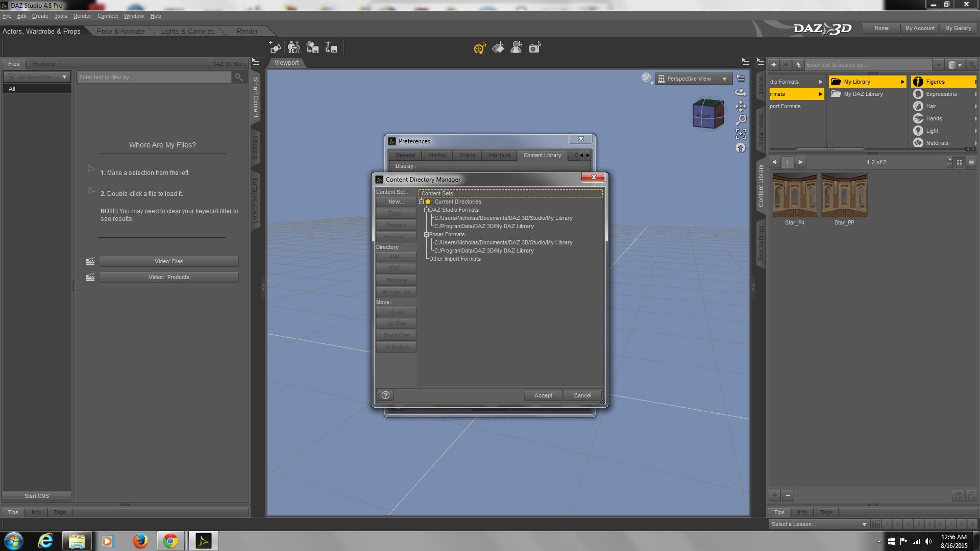Click the viewport orbit/rotate camera icon
This screenshot has height=551, width=980.
click(741, 92)
